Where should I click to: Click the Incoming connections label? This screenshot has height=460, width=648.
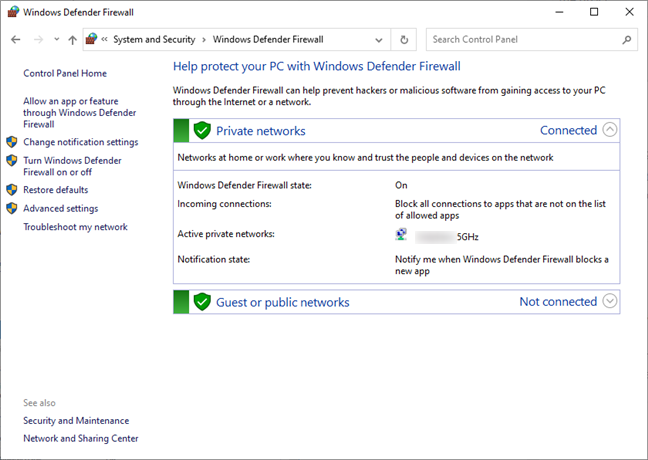224,204
